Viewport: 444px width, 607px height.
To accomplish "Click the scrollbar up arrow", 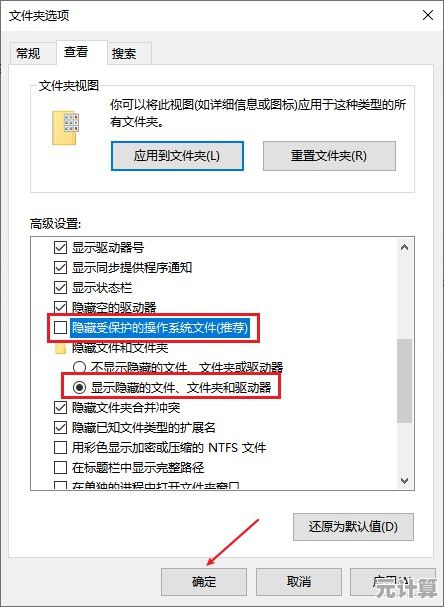I will (405, 247).
